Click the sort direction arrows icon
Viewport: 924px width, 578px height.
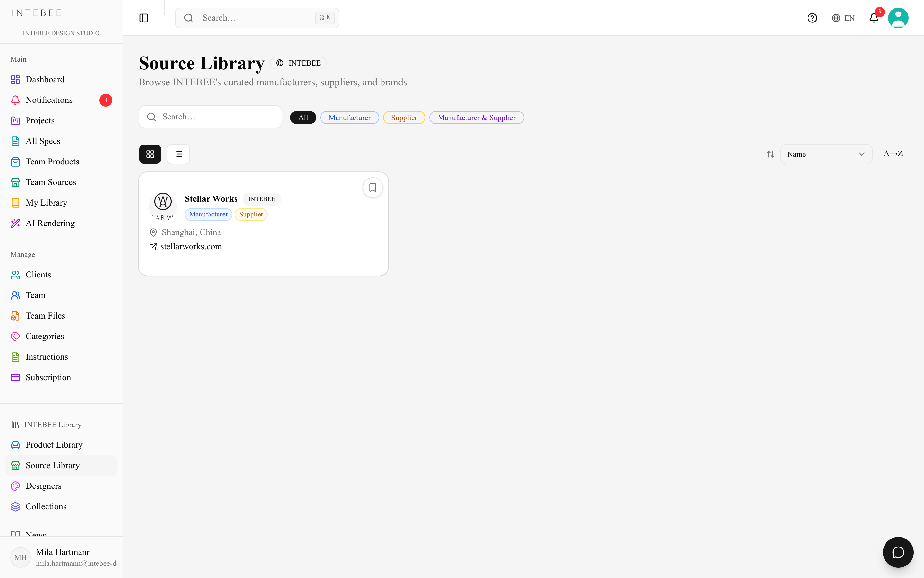tap(771, 154)
